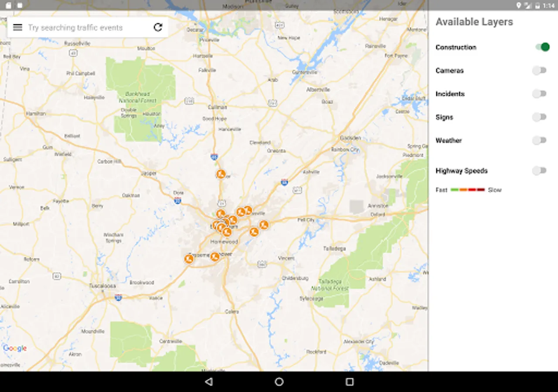Click the Incidents layer label
558x392 pixels.
click(450, 94)
